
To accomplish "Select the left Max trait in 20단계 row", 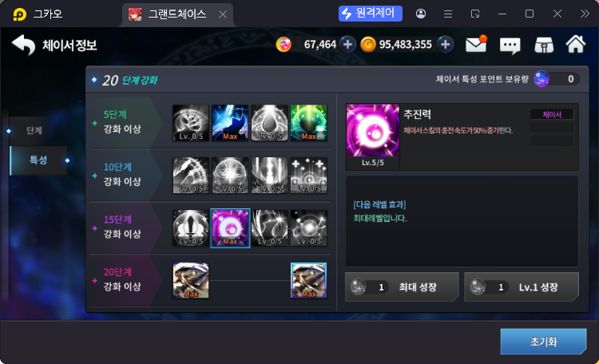I will coord(191,280).
